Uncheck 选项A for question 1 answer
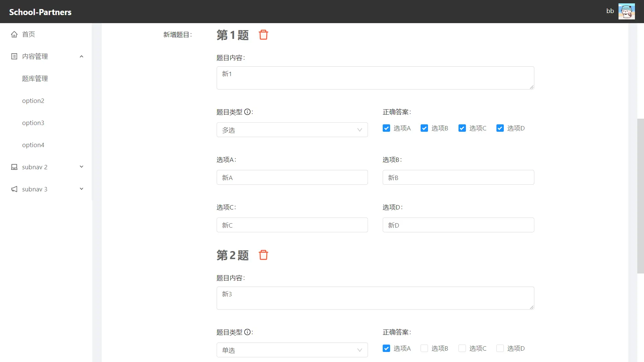Screen dimensions: 644x362 [386, 128]
